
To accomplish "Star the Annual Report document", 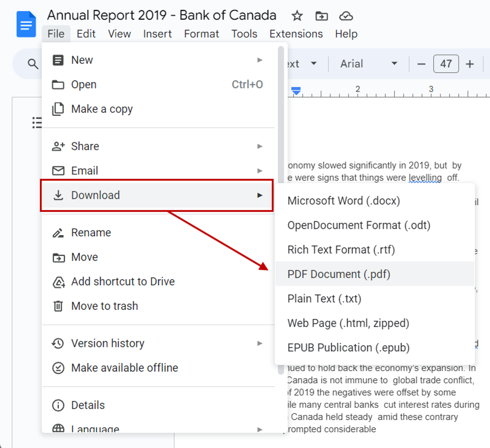I will (x=297, y=16).
